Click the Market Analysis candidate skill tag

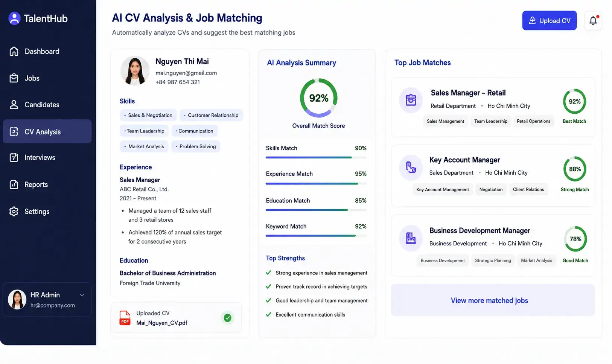click(144, 146)
